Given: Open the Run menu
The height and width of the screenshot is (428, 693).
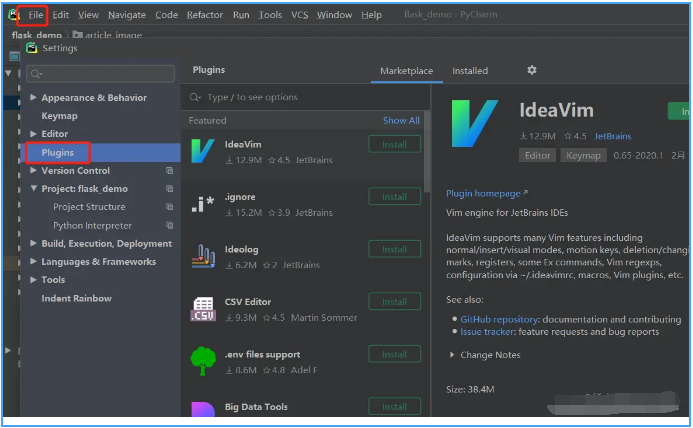Looking at the screenshot, I should pos(241,15).
